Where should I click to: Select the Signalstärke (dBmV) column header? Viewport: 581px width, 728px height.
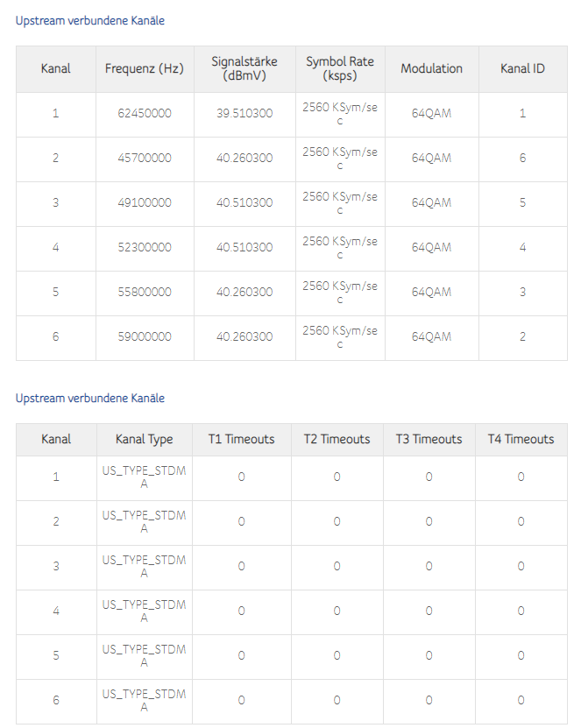[244, 68]
